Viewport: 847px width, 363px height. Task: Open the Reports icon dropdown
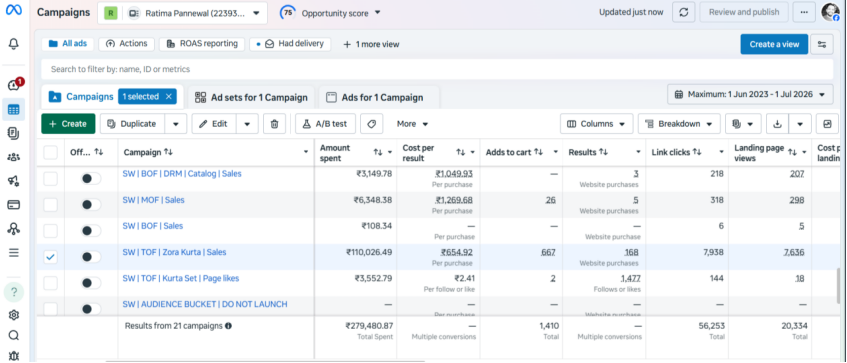click(743, 124)
